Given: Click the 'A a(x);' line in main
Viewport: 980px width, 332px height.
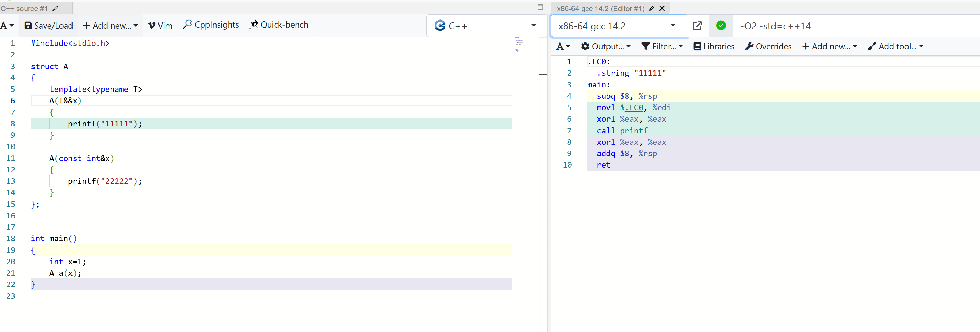Looking at the screenshot, I should point(65,273).
